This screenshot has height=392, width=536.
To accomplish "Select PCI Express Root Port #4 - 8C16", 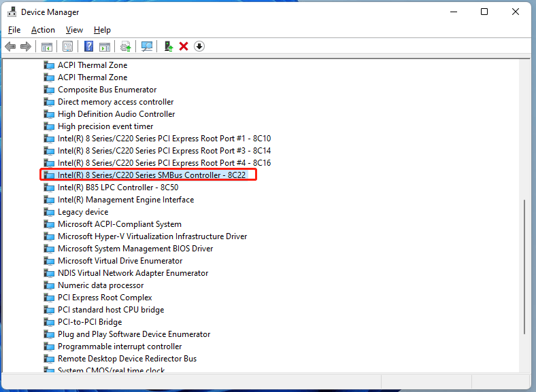I will click(x=164, y=163).
